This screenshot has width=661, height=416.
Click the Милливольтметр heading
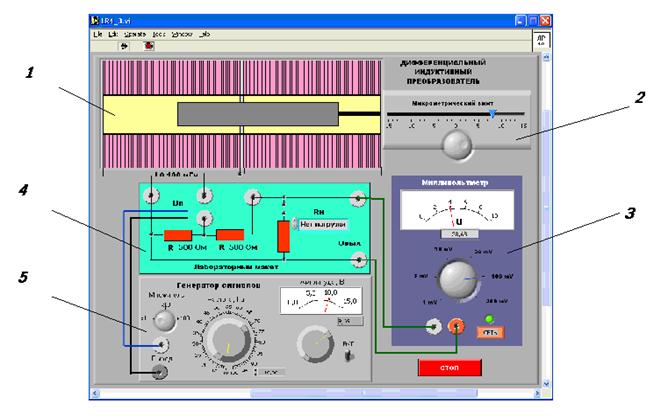[455, 183]
